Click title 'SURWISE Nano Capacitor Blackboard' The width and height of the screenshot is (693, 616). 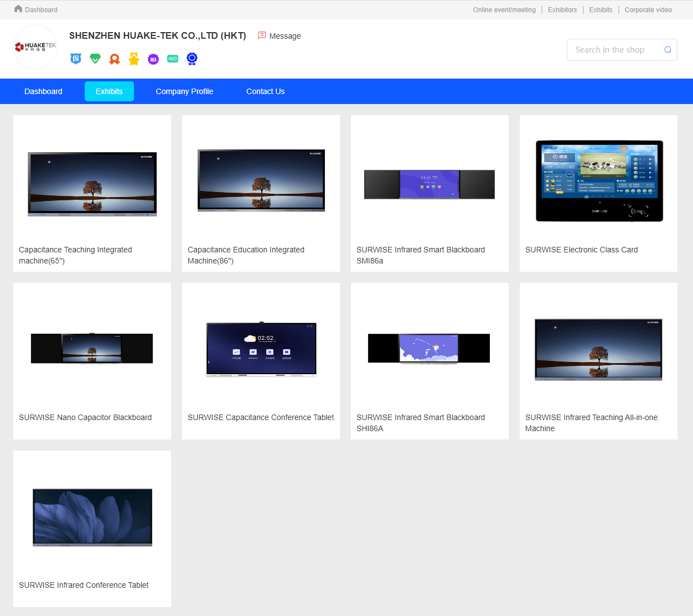pos(85,417)
